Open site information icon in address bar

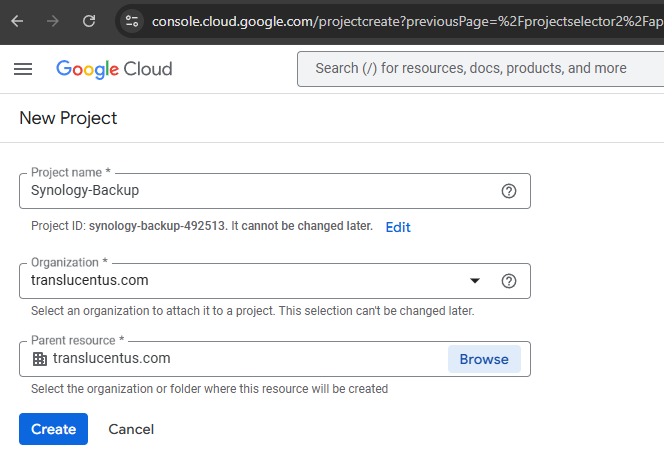132,21
